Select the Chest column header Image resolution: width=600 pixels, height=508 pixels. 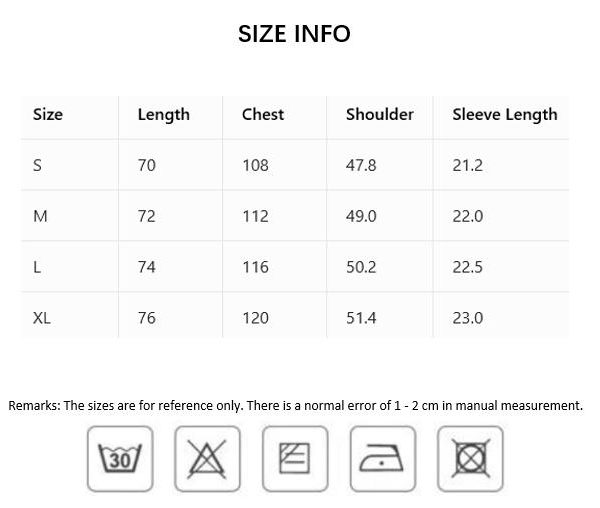click(263, 114)
